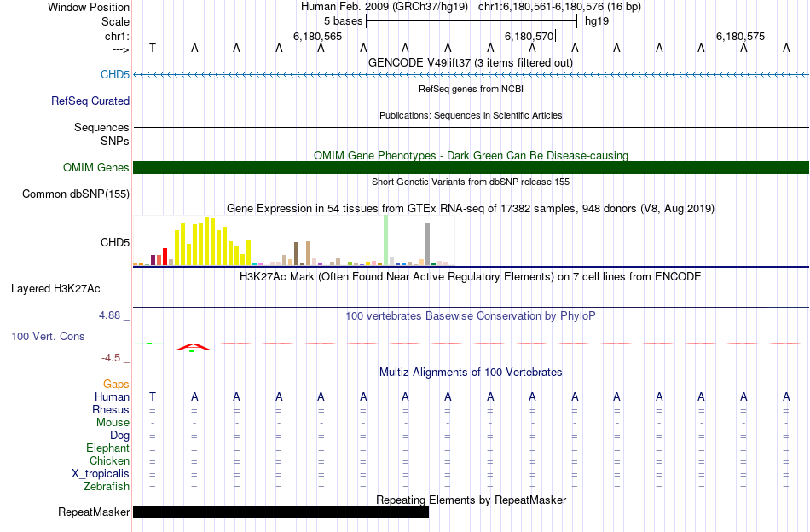Click the SNPs track label
The image size is (810, 532).
115,141
